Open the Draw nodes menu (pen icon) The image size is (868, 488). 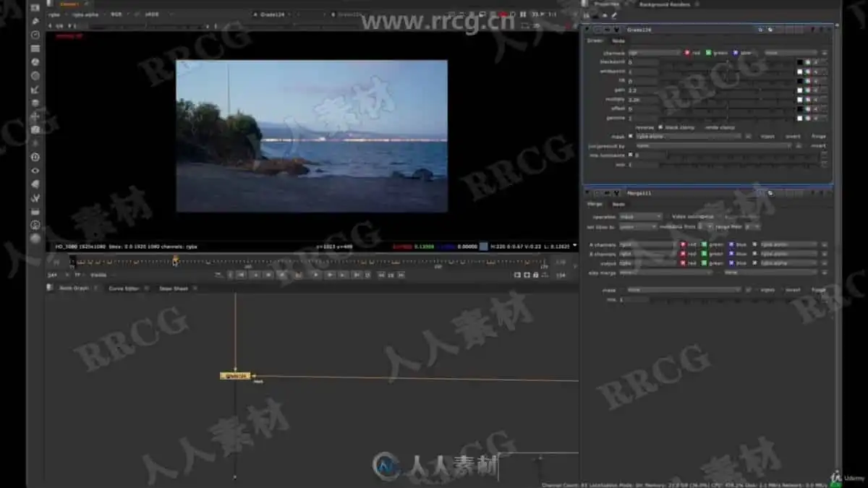pyautogui.click(x=35, y=21)
